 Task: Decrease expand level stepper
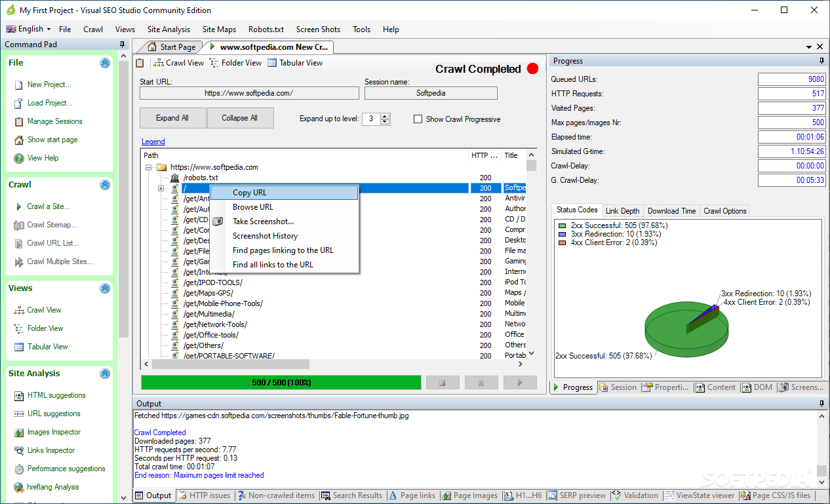tap(385, 122)
